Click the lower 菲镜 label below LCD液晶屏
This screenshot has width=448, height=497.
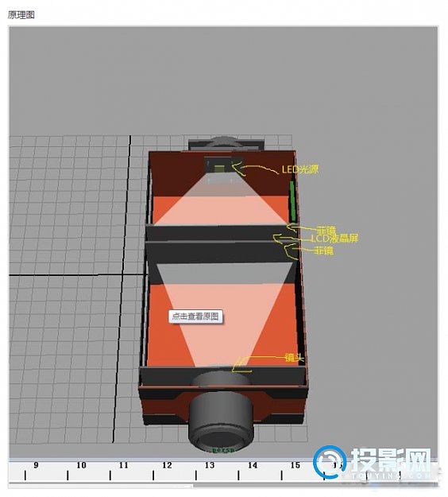[324, 250]
